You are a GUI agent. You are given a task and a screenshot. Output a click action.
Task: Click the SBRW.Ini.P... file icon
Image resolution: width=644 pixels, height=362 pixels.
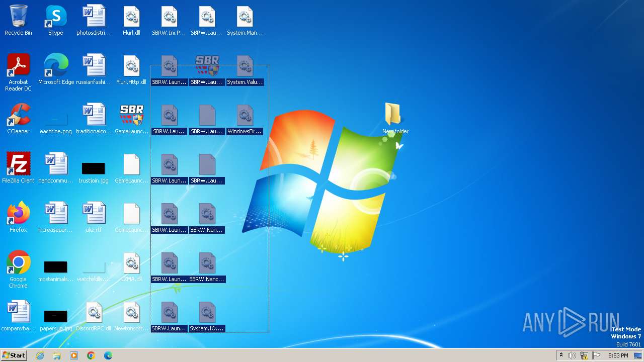(169, 21)
